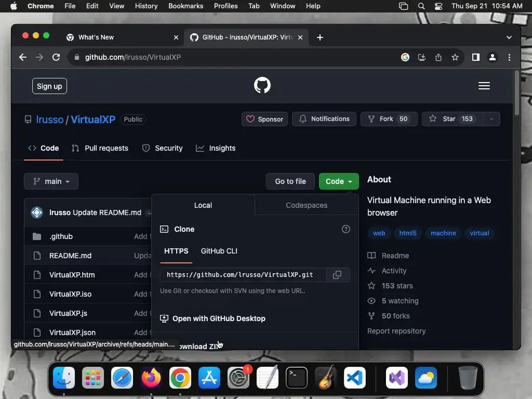Viewport: 532px width, 399px height.
Task: Launch Visual Studio Code from the dock
Action: click(x=354, y=378)
